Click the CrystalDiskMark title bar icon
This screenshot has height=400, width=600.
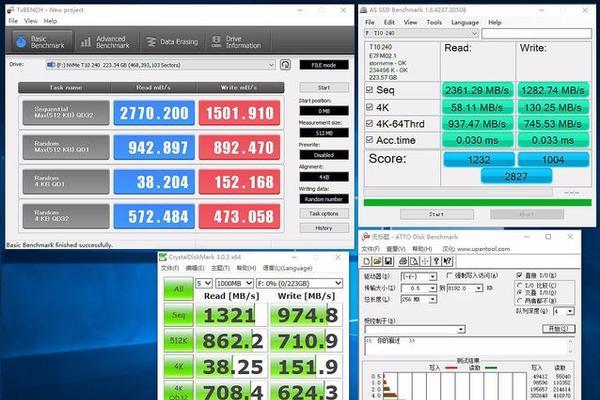tap(163, 257)
